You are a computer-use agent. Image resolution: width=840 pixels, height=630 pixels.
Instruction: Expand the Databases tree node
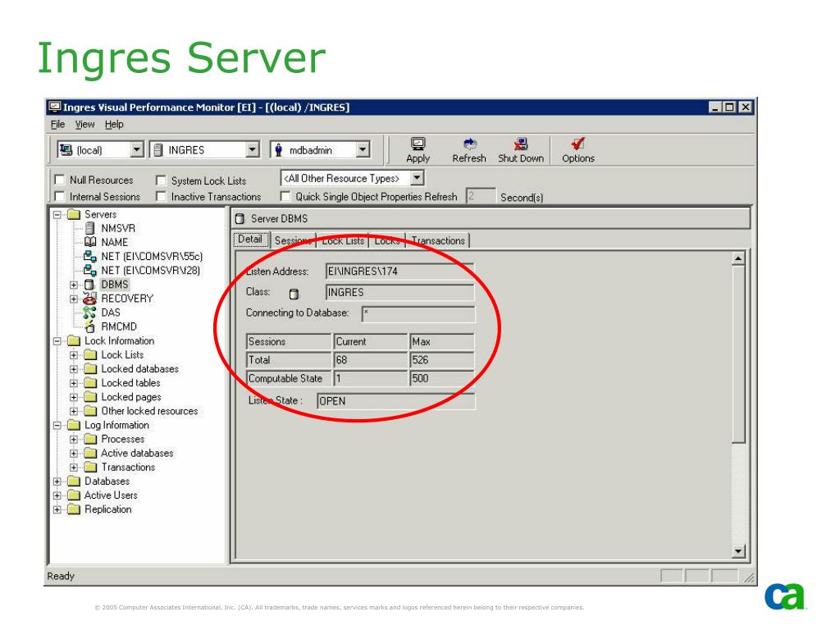(57, 482)
